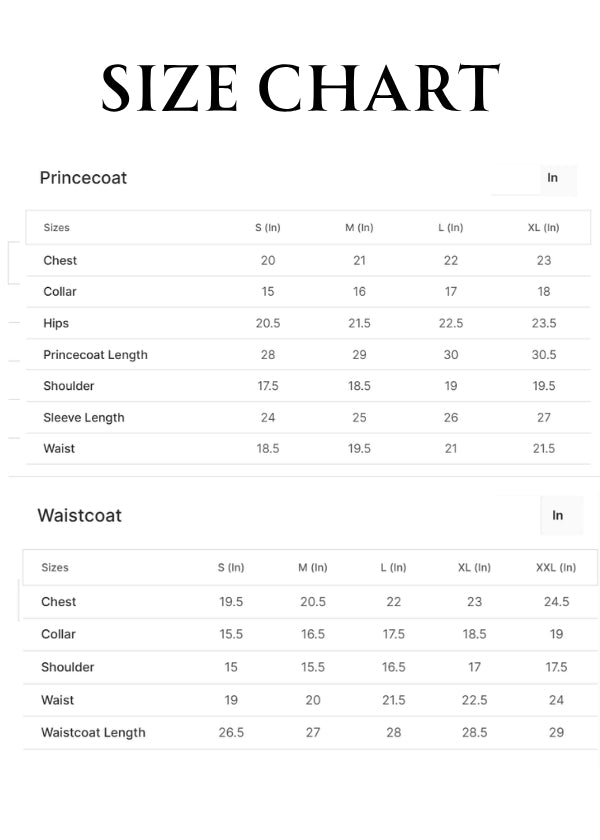Click the XL (In) column header in Princecoat table
Screen dimensions: 600x840
click(x=543, y=228)
